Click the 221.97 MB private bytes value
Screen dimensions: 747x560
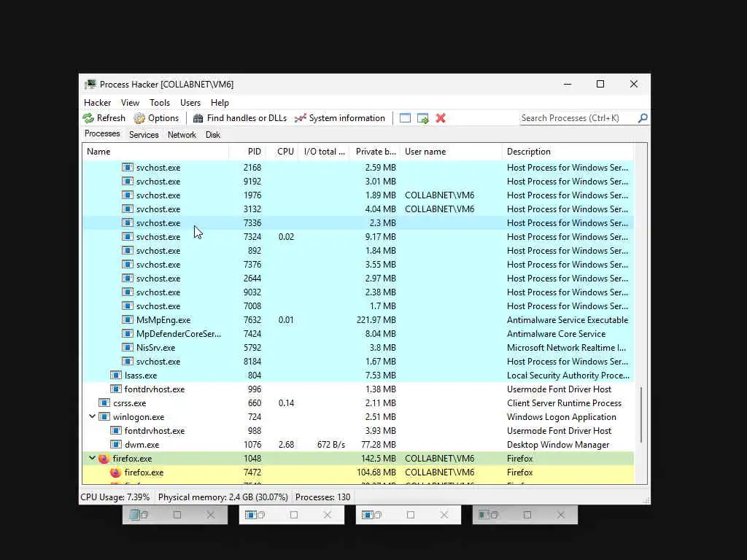click(x=376, y=320)
